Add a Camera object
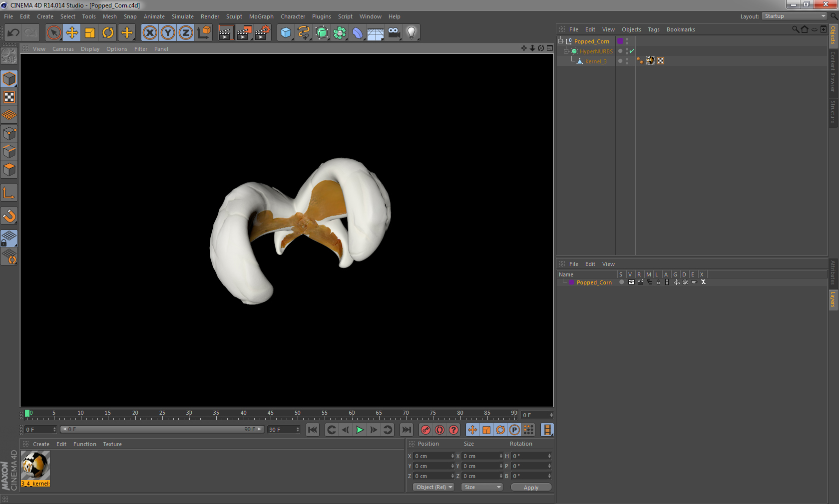The height and width of the screenshot is (504, 839). [x=394, y=33]
